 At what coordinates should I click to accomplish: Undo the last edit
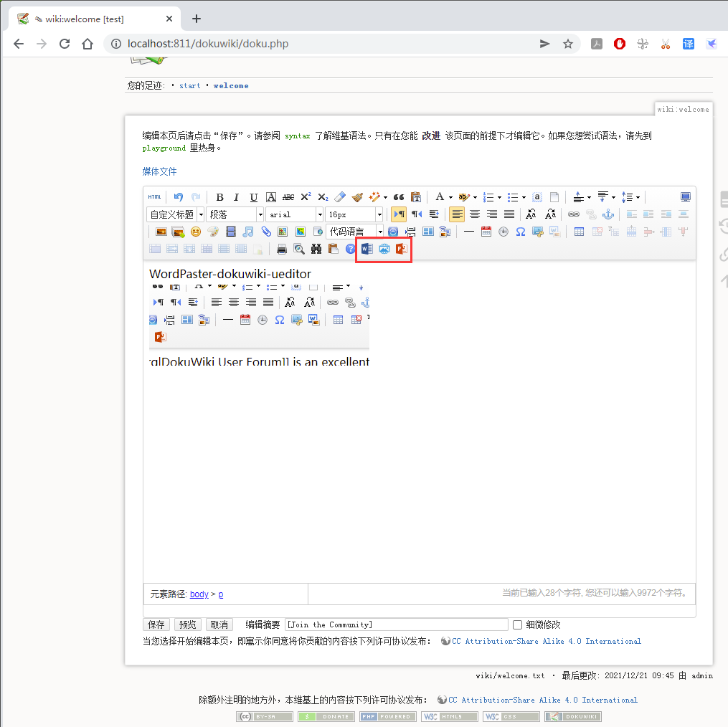179,197
